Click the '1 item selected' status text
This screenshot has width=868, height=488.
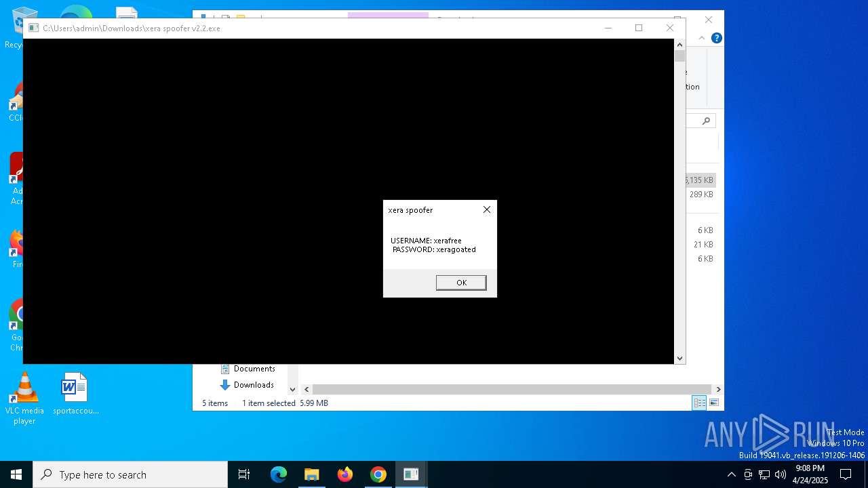tap(269, 403)
